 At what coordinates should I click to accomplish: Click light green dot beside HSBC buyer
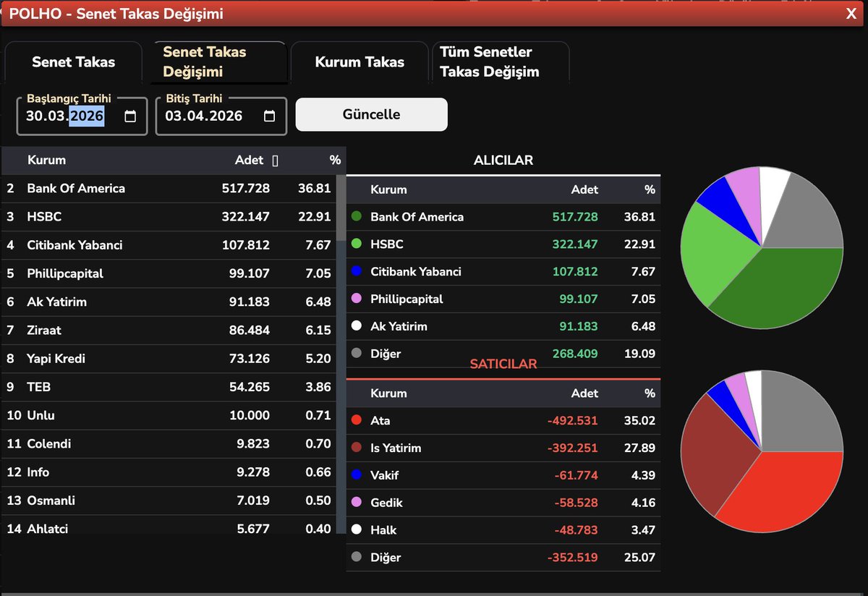pyautogui.click(x=356, y=244)
